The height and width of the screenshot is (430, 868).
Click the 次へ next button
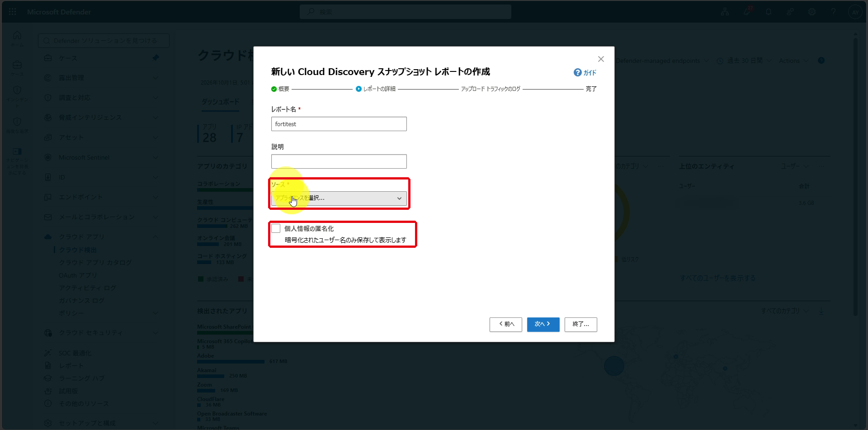[x=543, y=324]
